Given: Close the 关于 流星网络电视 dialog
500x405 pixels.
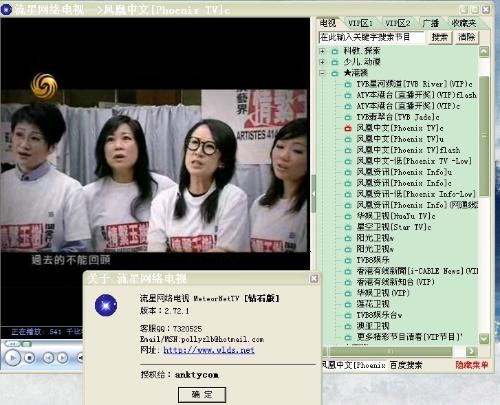Looking at the screenshot, I should [314, 279].
